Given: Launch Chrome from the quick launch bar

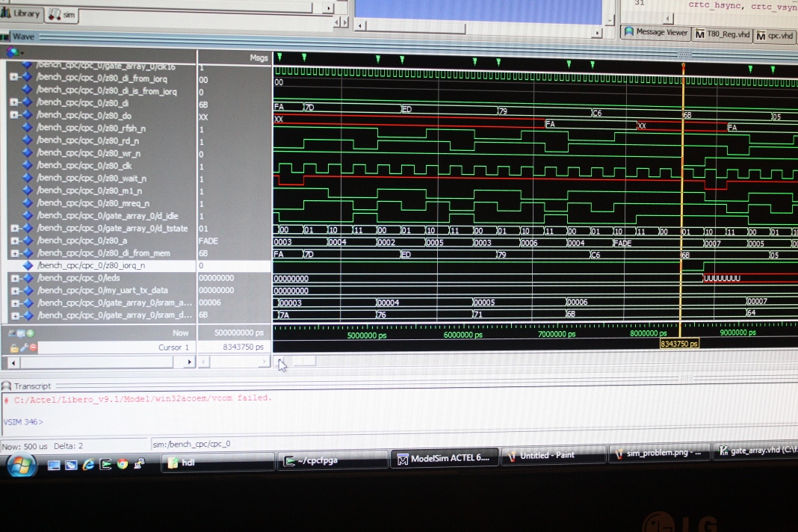Looking at the screenshot, I should 122,464.
